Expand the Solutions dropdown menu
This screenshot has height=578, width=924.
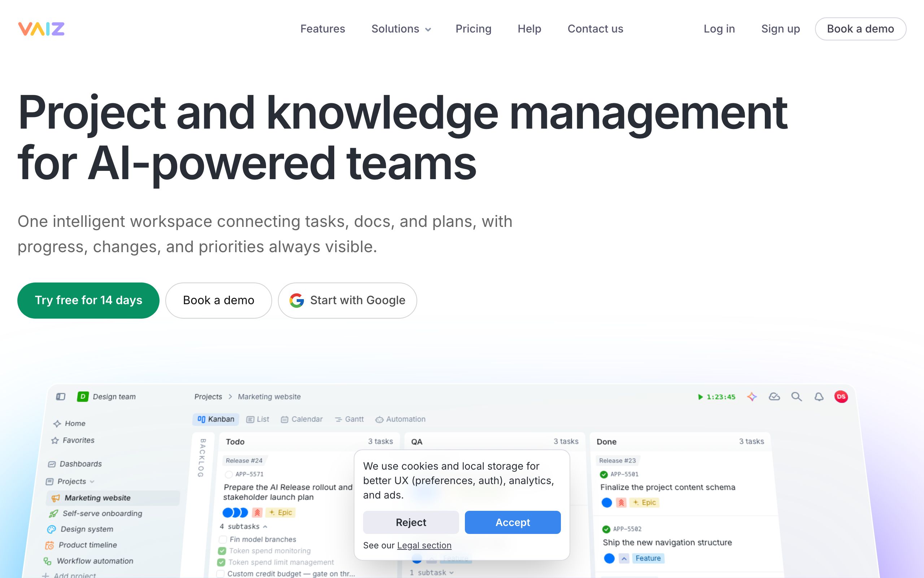[x=401, y=29]
